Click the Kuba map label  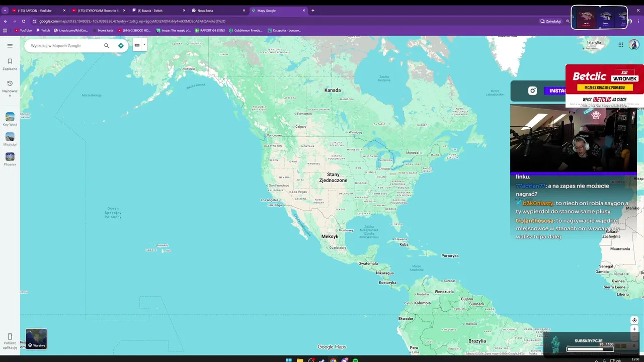click(x=404, y=244)
